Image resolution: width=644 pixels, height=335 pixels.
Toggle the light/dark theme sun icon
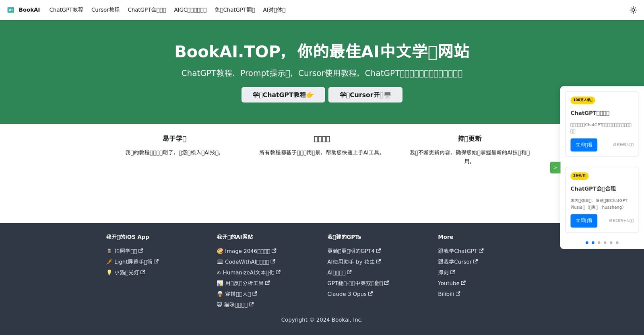(633, 10)
